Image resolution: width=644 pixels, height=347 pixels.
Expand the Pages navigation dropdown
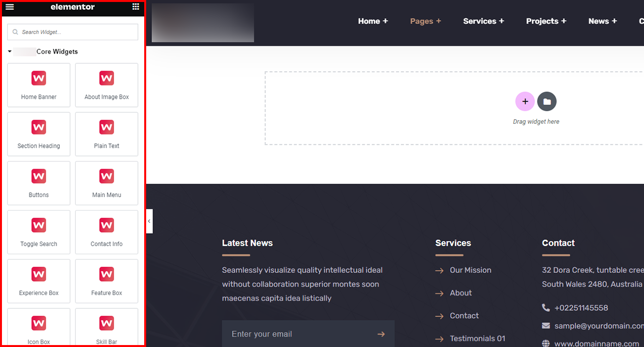click(425, 21)
